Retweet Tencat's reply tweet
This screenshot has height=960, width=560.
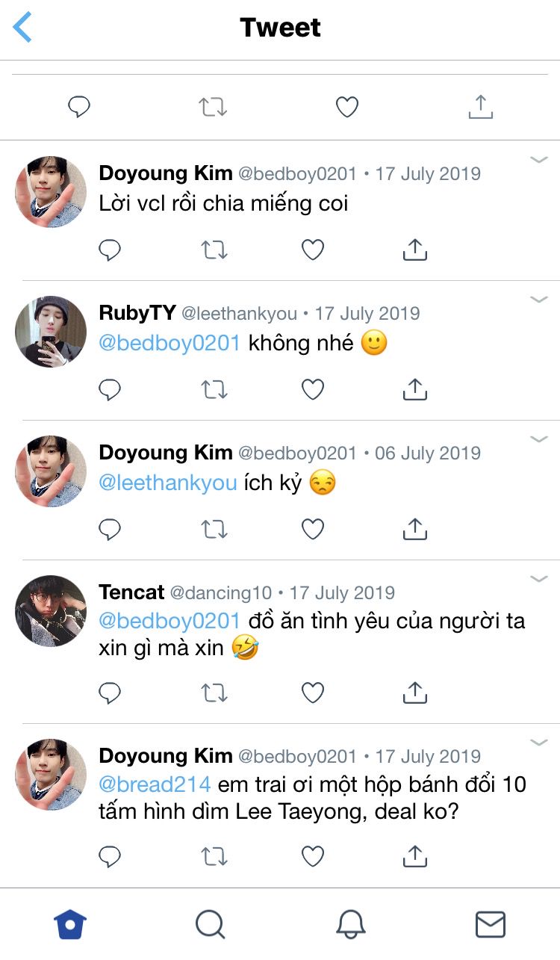click(214, 693)
